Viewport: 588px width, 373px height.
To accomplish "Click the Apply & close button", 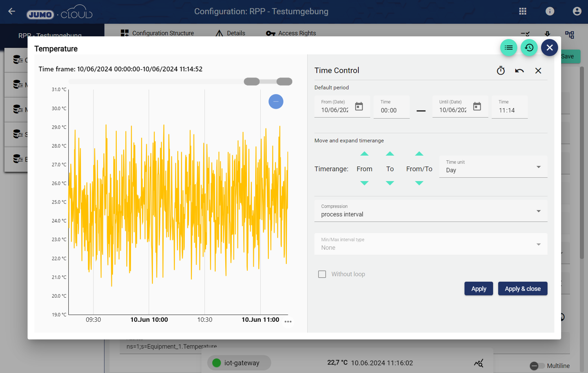I will (x=522, y=289).
